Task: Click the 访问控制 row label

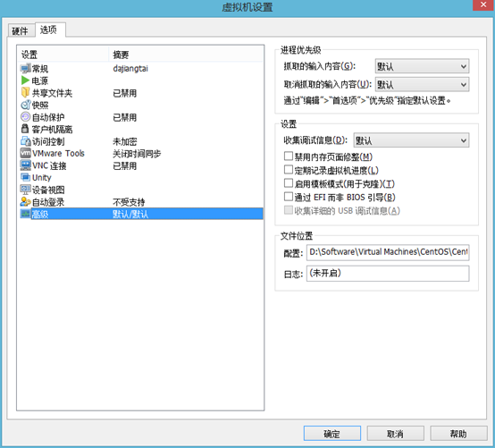Action: coord(48,141)
